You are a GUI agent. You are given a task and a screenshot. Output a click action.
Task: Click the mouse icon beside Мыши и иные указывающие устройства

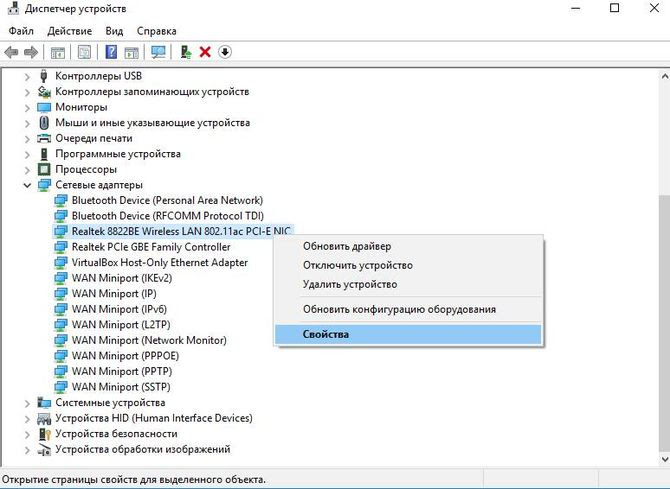pos(44,123)
